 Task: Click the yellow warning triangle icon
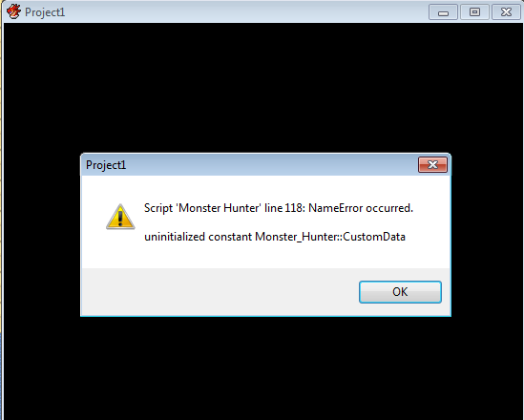(120, 217)
